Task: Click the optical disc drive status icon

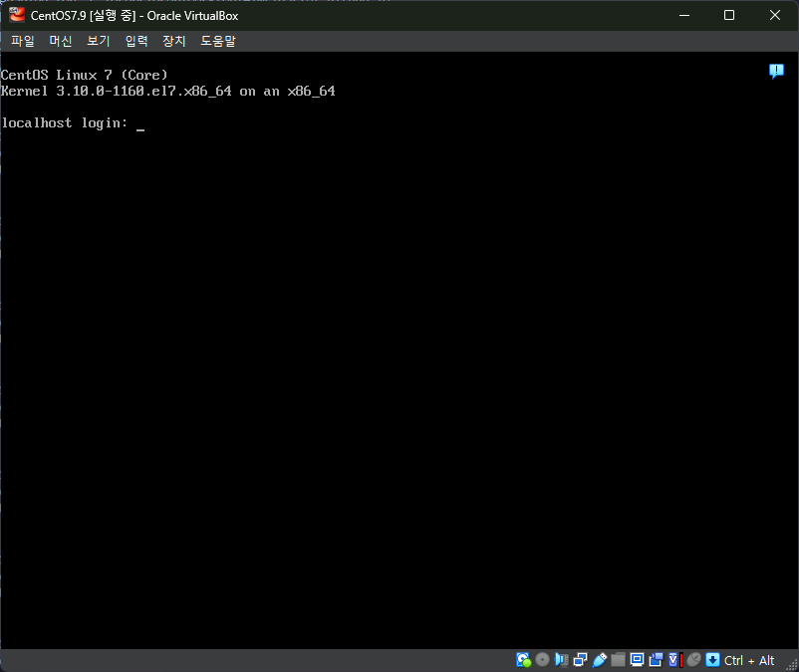Action: 542,660
